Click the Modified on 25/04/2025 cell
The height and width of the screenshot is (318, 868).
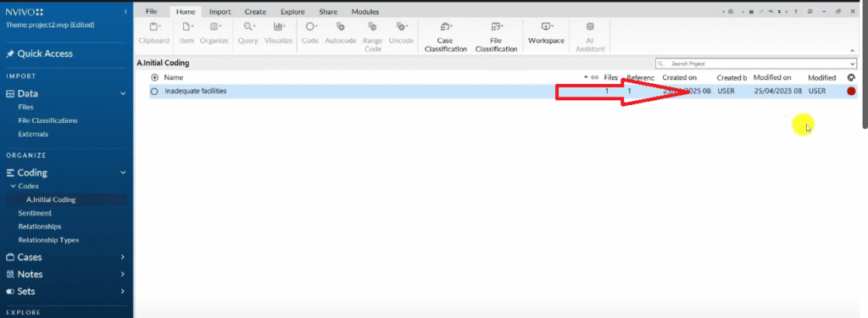778,91
